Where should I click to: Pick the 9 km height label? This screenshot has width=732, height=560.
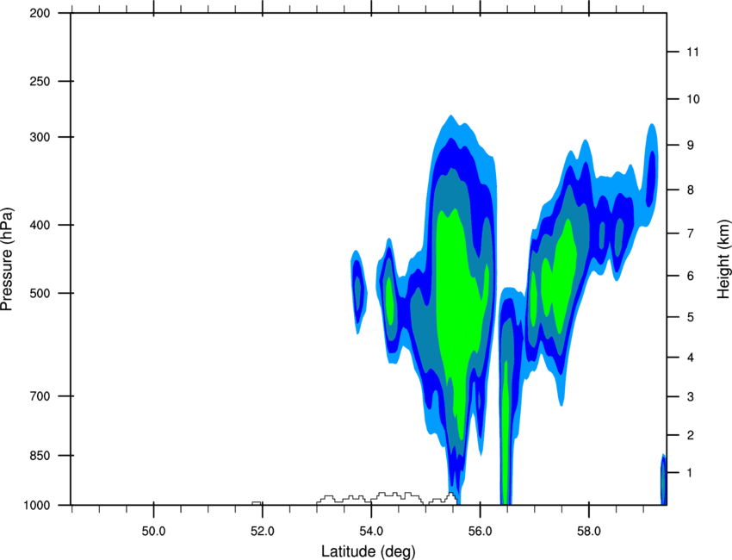click(x=691, y=146)
